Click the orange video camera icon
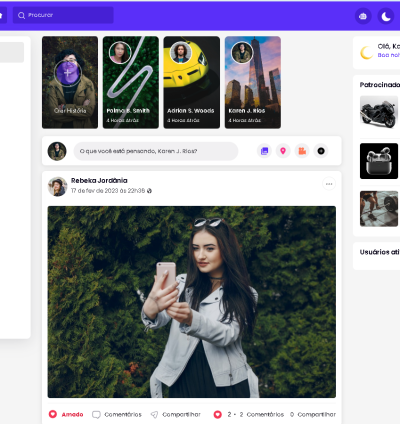The height and width of the screenshot is (424, 400). pyautogui.click(x=302, y=151)
